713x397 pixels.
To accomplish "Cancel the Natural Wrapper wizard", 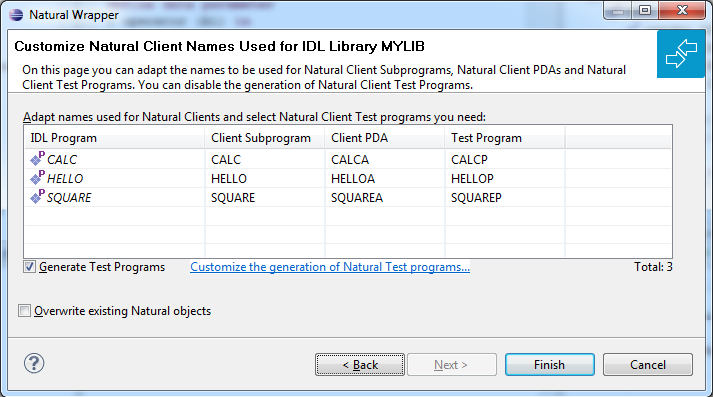I will 648,365.
